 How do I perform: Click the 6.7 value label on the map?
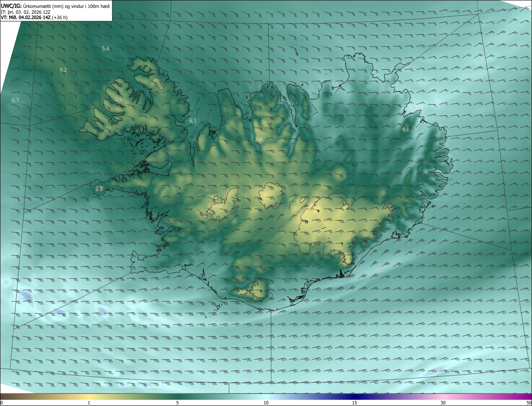15,100
